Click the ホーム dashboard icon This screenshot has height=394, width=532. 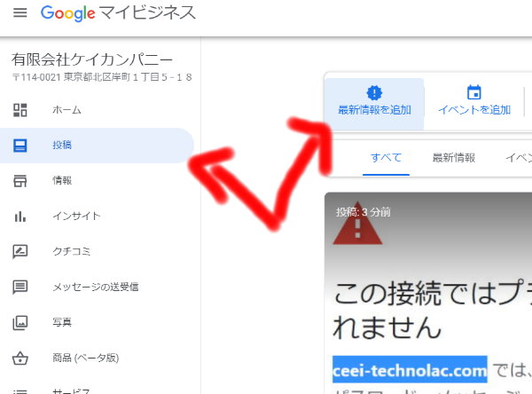click(20, 110)
